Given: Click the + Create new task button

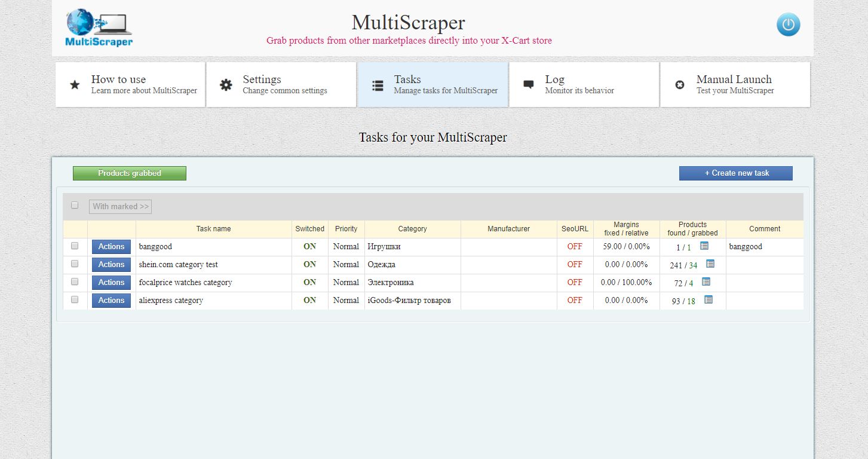Looking at the screenshot, I should (x=736, y=173).
